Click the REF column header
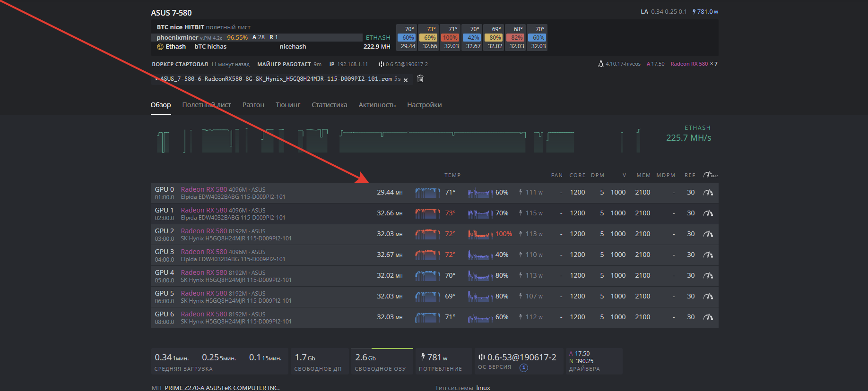Image resolution: width=868 pixels, height=391 pixels. click(690, 175)
